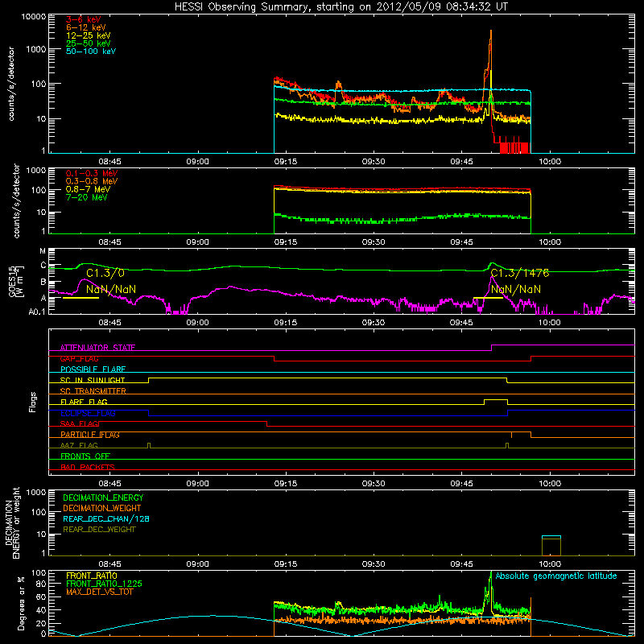
Task: Select the BAD_PACKETS flag label
Action: [x=88, y=467]
